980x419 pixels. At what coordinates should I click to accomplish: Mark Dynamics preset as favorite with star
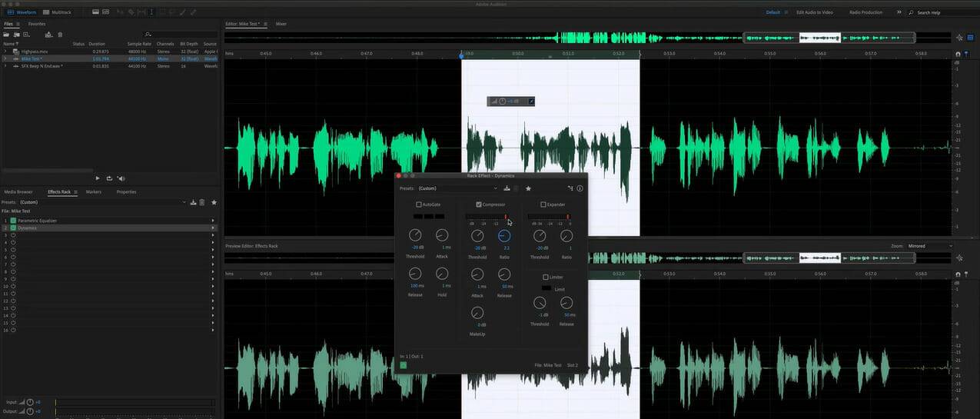point(528,188)
